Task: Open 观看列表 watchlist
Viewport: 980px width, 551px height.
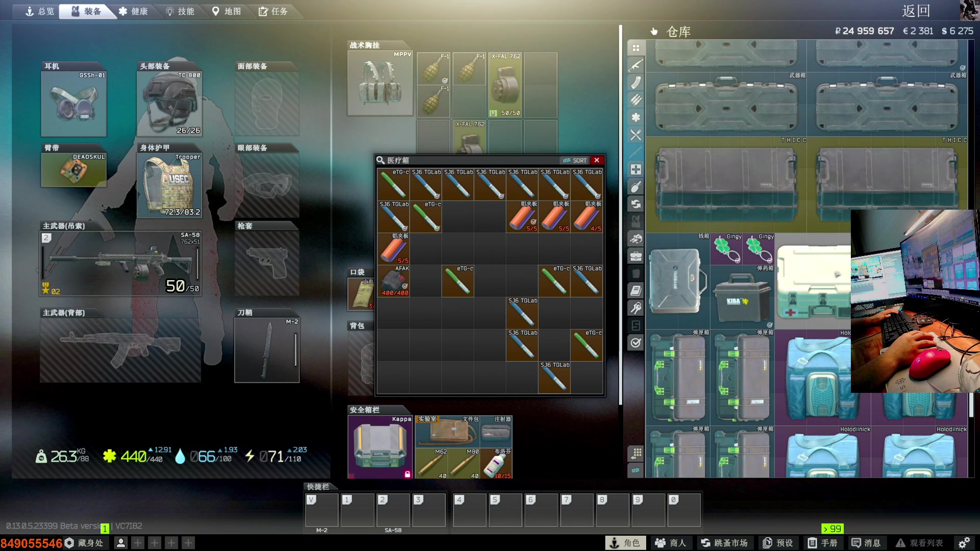Action: (x=920, y=543)
